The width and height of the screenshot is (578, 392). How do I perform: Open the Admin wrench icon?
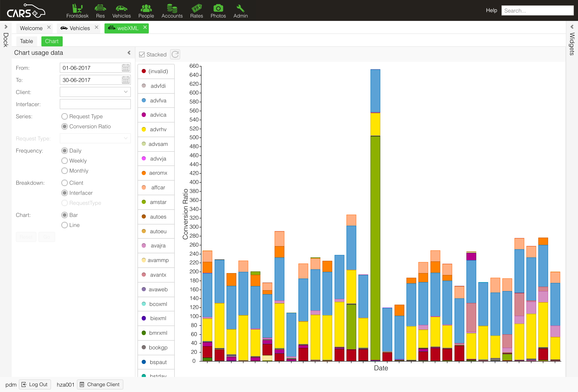[240, 8]
